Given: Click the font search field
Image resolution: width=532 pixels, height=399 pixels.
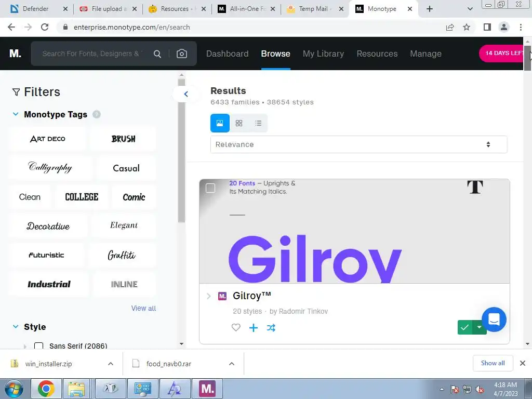Looking at the screenshot, I should tap(92, 54).
